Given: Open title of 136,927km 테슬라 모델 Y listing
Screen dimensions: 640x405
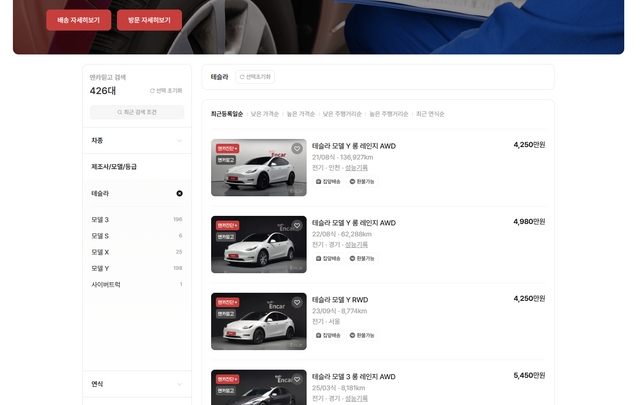Looking at the screenshot, I should (354, 146).
